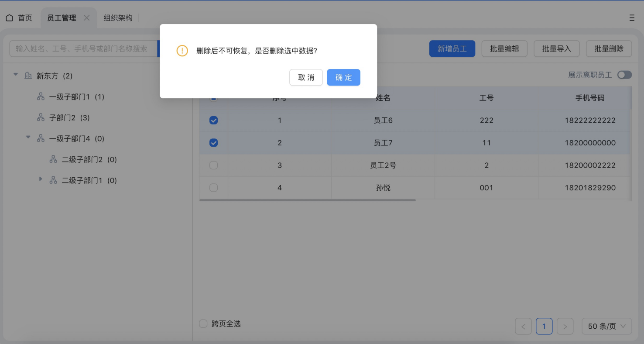Click the department icon of 一级子部门1
Screen dimensions: 644x344
[41, 96]
